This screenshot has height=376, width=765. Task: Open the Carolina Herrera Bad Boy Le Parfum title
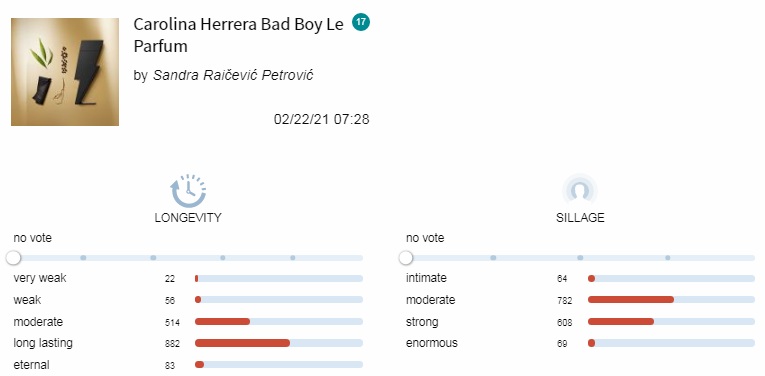(x=239, y=35)
